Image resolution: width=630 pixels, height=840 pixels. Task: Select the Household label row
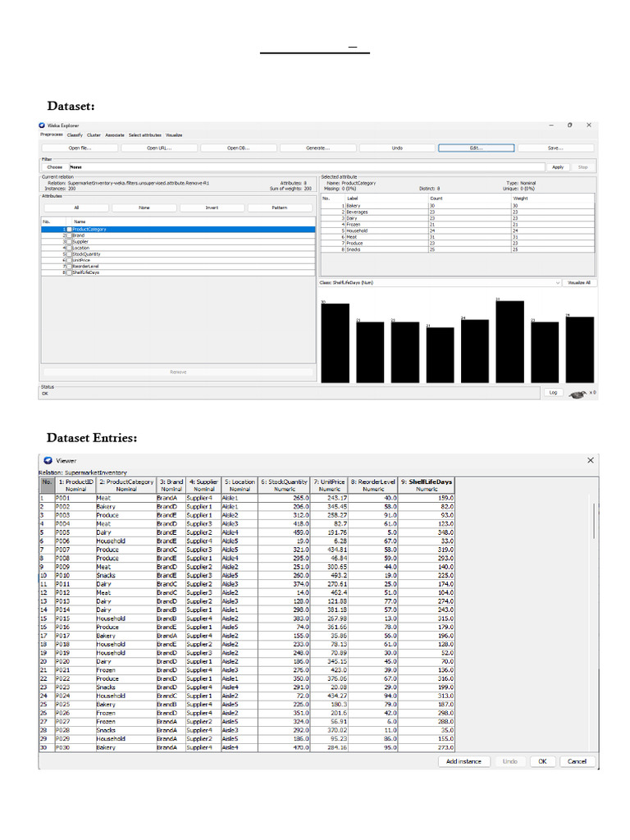click(458, 231)
